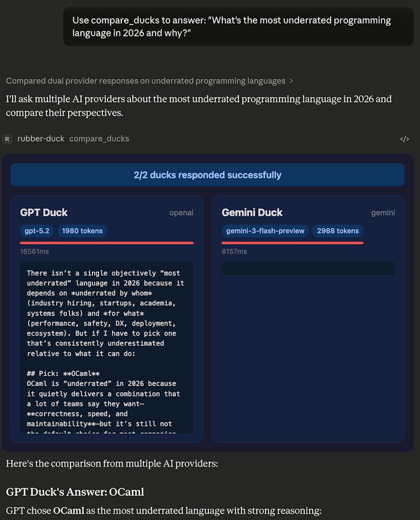The width and height of the screenshot is (420, 520).
Task: Click the red bar under Gemini Duck badges
Action: pyautogui.click(x=292, y=243)
